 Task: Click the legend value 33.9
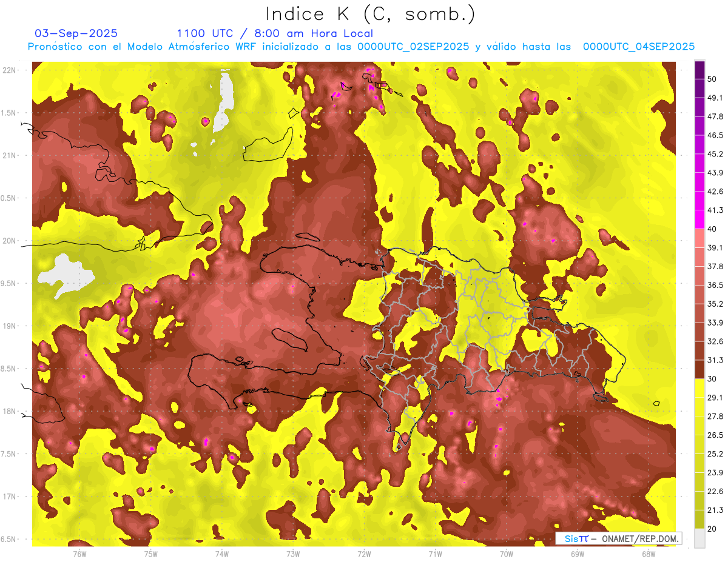click(x=715, y=323)
